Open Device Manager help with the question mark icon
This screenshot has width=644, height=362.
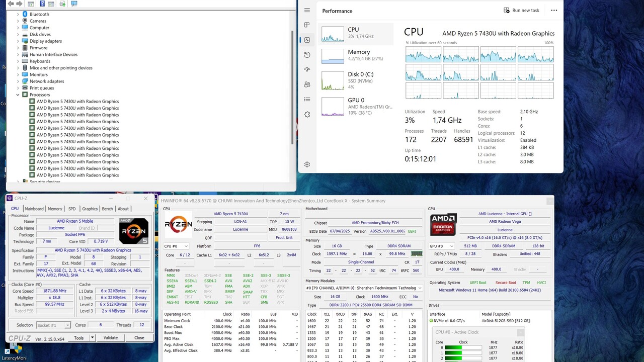point(42,4)
